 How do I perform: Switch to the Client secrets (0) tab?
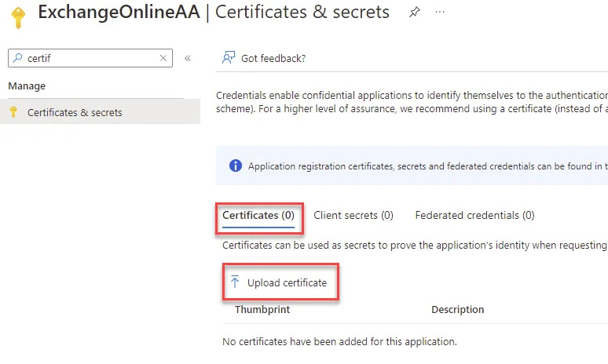click(353, 215)
